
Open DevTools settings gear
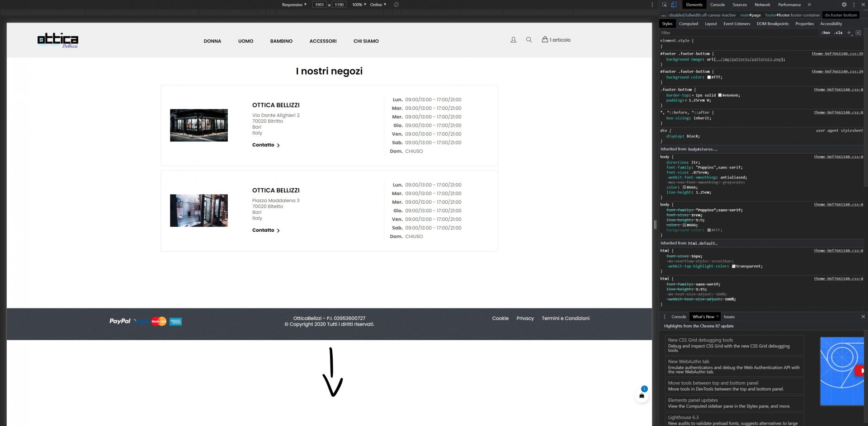(x=844, y=5)
